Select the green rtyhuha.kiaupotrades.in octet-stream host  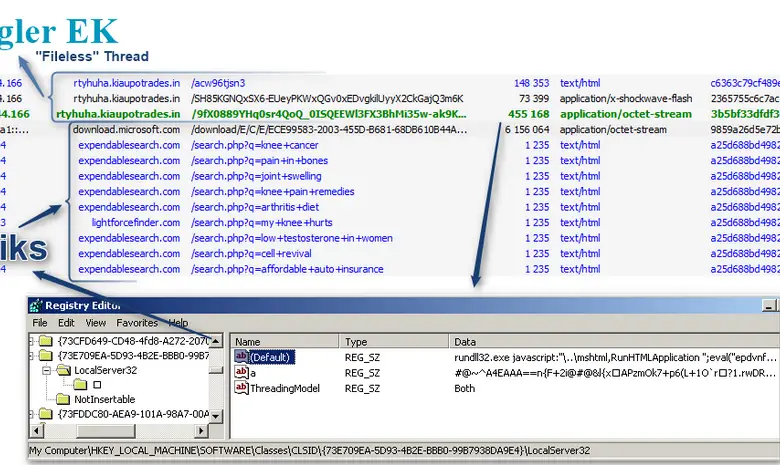[118, 114]
